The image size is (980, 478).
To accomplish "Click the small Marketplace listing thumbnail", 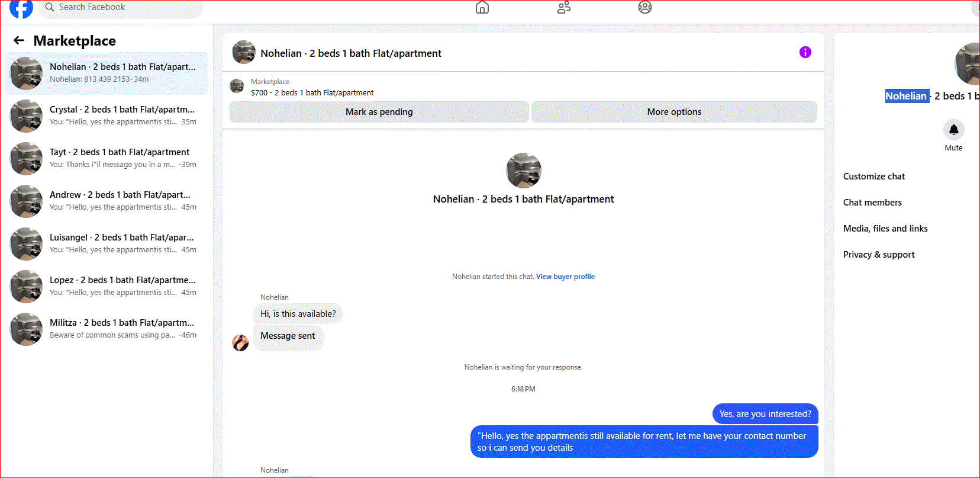I will (237, 86).
